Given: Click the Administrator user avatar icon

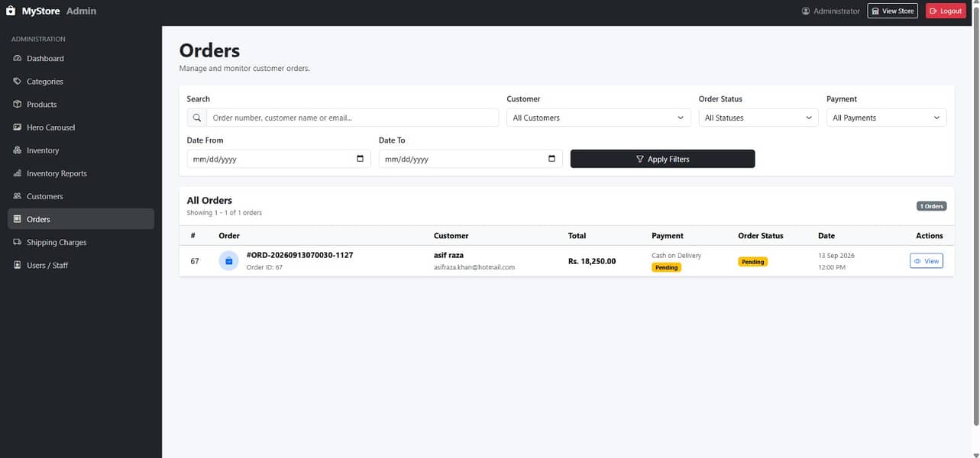Looking at the screenshot, I should point(806,11).
